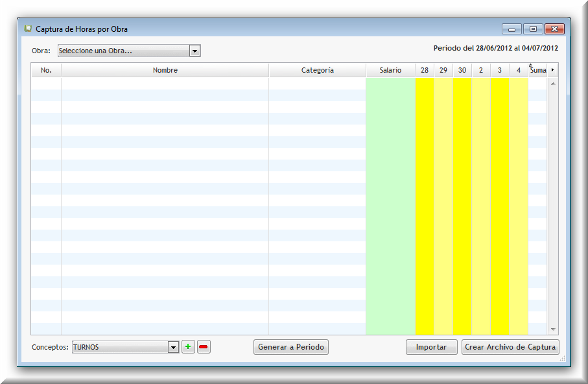Click the window resize grip in corner

point(562,359)
